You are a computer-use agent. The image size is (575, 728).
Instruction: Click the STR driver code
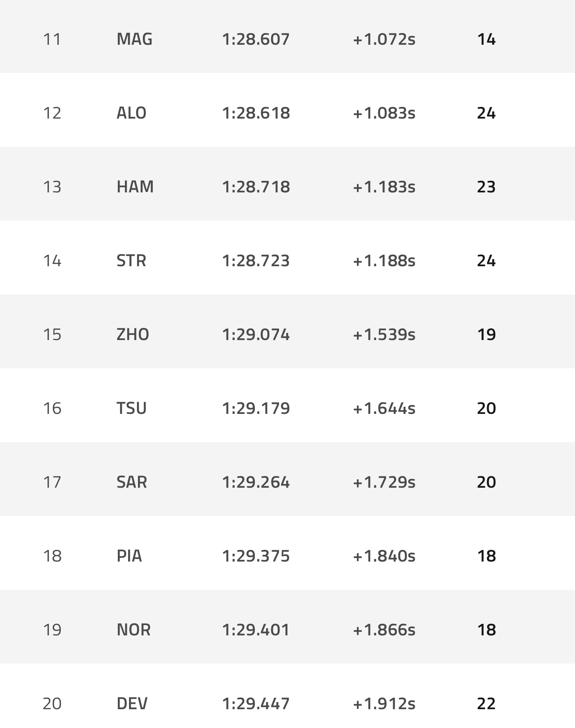(x=131, y=261)
